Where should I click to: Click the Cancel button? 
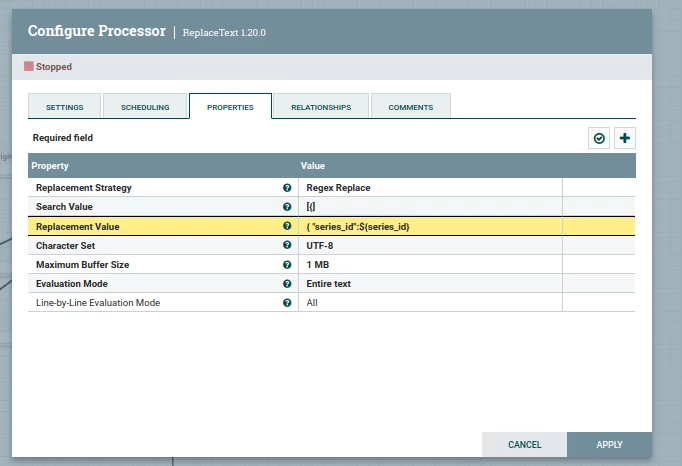525,444
